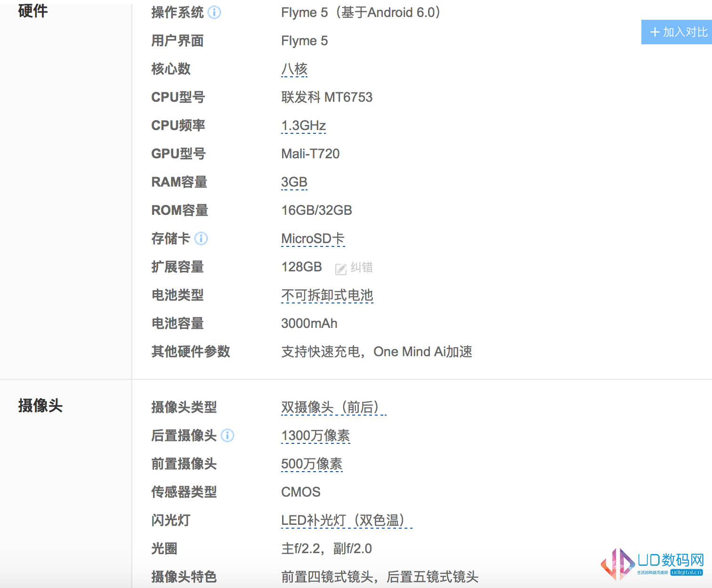Select the 操作系统 label text
Viewport: 712px width, 588px height.
click(178, 12)
